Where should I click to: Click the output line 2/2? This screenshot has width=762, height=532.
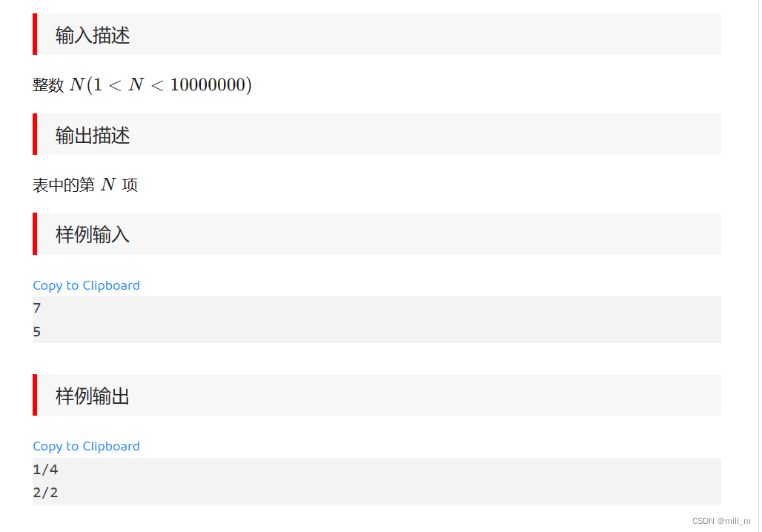[x=45, y=492]
